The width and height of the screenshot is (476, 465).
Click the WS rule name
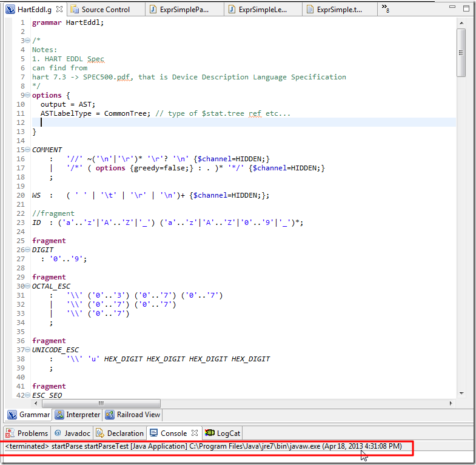pos(36,195)
